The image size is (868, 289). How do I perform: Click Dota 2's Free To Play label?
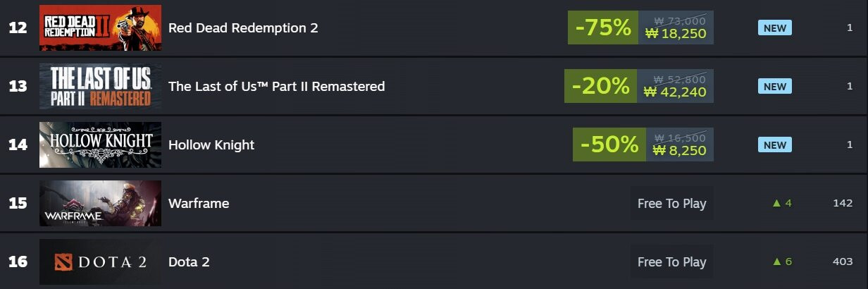coord(671,262)
